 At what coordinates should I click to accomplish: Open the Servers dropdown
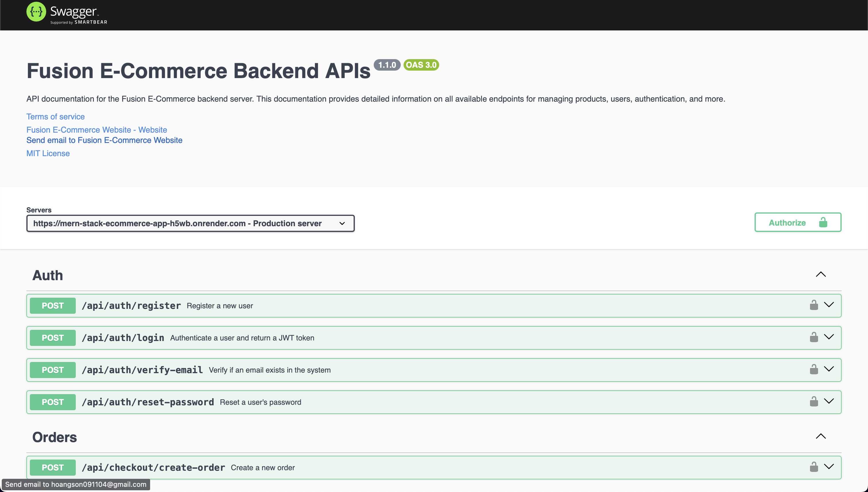[190, 223]
